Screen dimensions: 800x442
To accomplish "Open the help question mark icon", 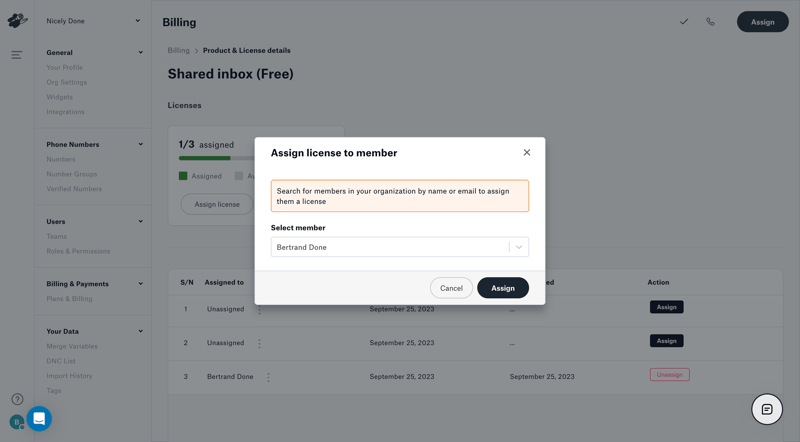I will click(17, 399).
